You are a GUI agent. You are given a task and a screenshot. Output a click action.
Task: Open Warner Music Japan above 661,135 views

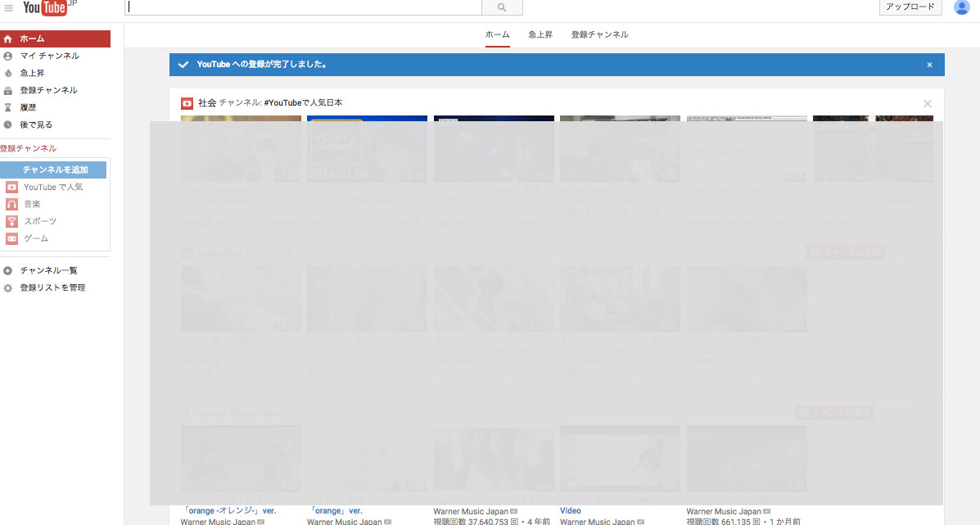724,511
